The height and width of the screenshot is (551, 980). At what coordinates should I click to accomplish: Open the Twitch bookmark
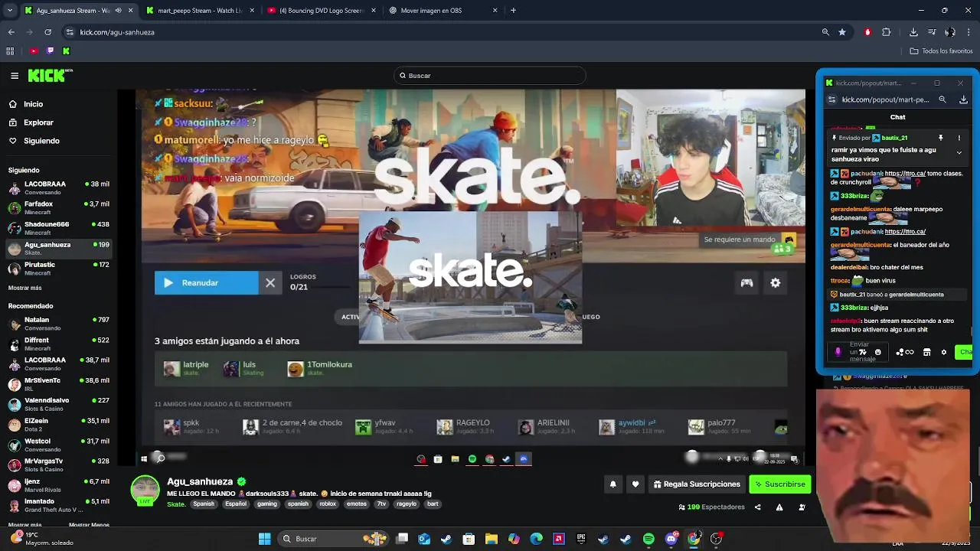(51, 51)
